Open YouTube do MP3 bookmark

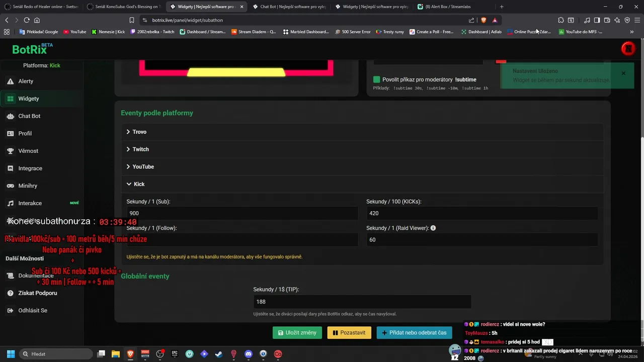(581, 32)
